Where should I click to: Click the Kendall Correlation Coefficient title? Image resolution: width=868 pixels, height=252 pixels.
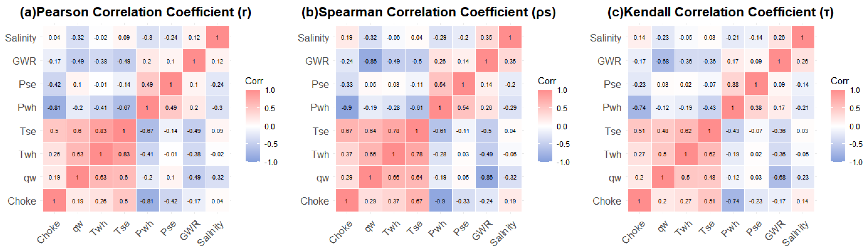[x=720, y=12]
